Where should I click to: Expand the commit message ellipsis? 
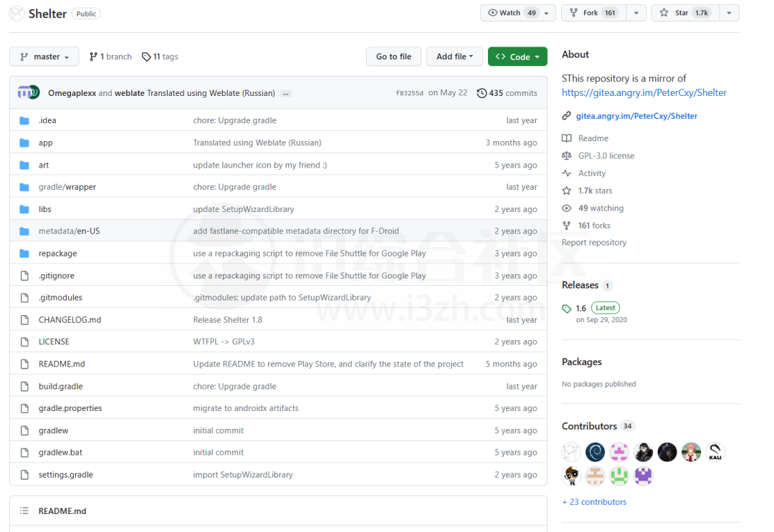pos(286,94)
